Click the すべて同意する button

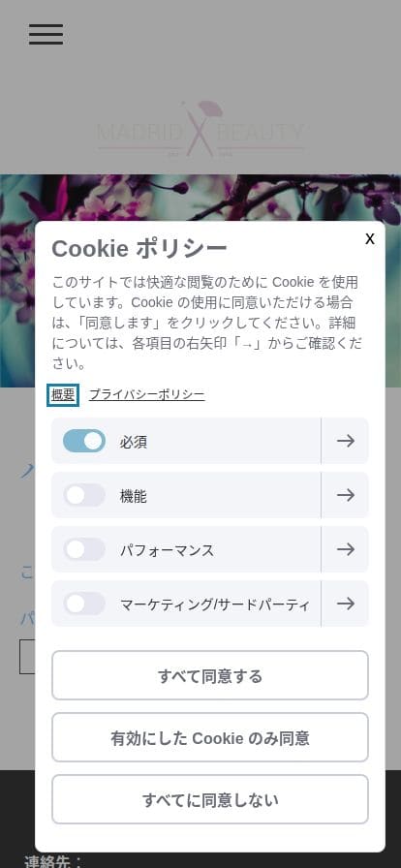click(210, 675)
